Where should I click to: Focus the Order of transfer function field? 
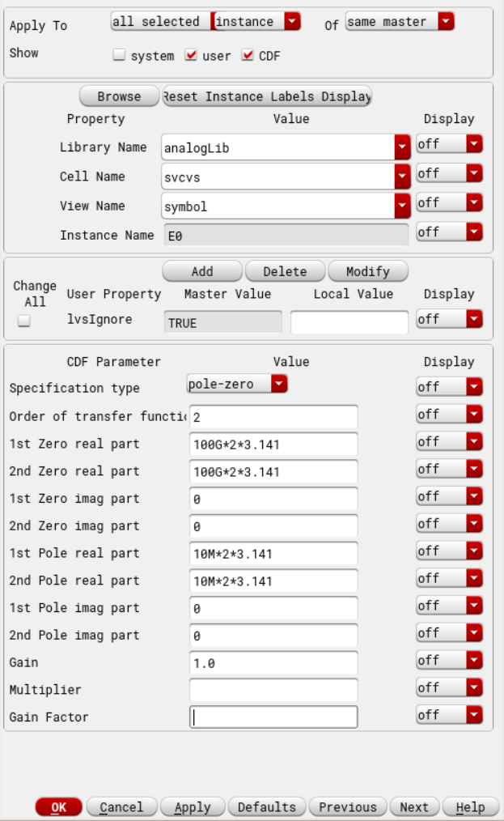coord(273,417)
